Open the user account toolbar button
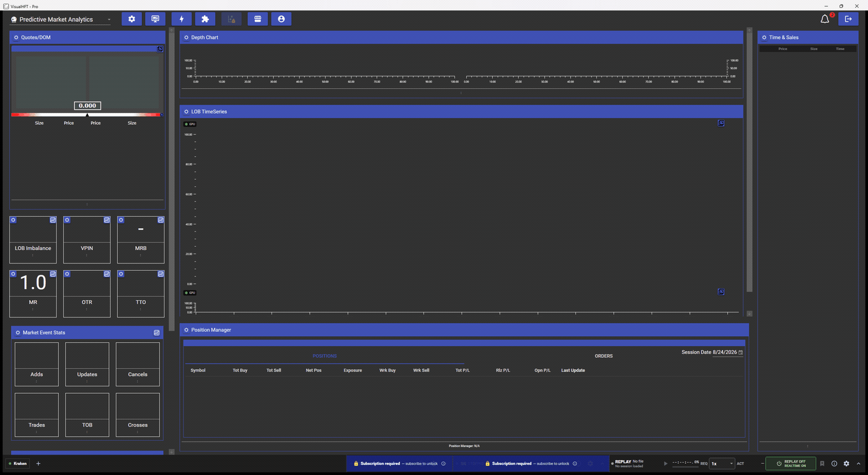 point(281,19)
